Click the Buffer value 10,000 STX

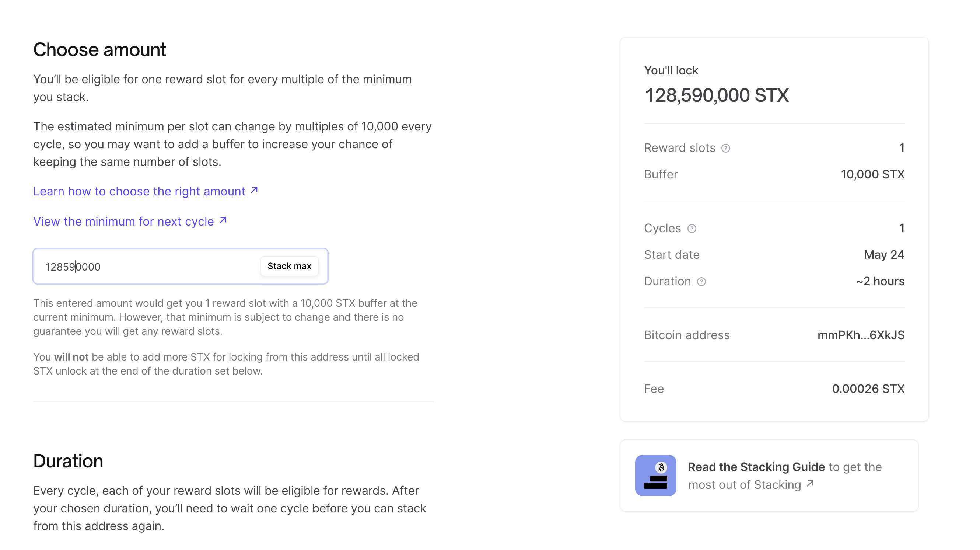(872, 174)
